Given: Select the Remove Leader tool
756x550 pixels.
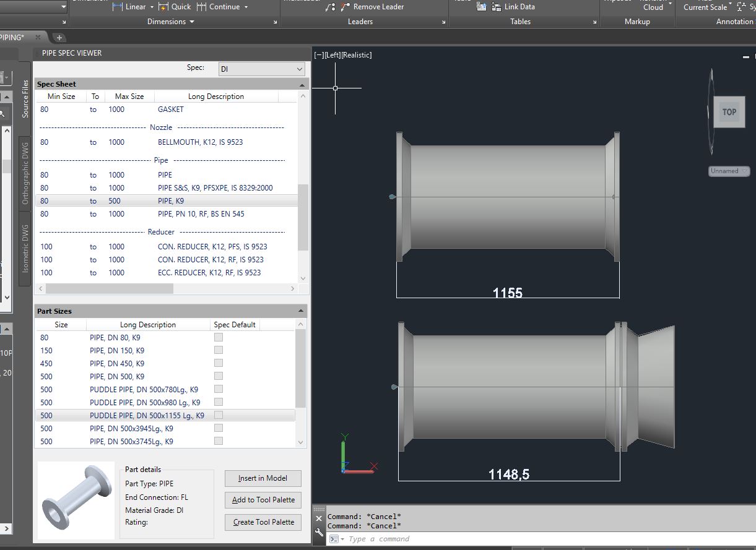Looking at the screenshot, I should click(x=375, y=7).
